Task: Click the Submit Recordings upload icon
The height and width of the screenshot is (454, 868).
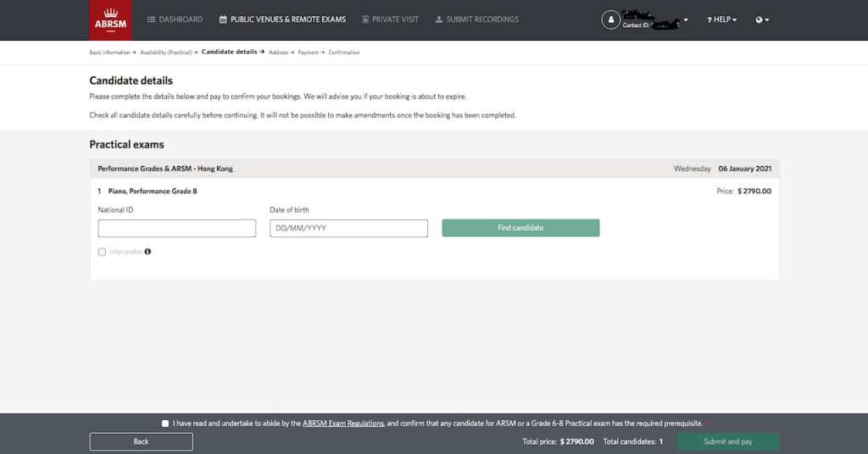Action: (x=438, y=19)
